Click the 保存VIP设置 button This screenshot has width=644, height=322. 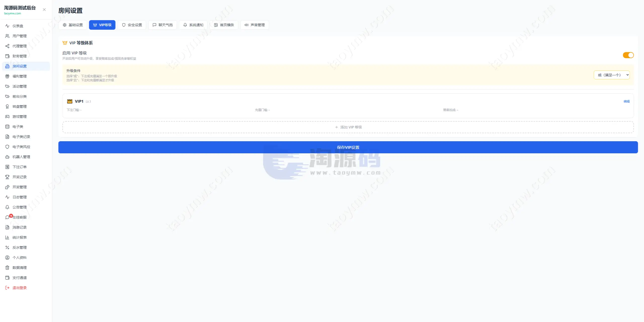click(x=348, y=147)
